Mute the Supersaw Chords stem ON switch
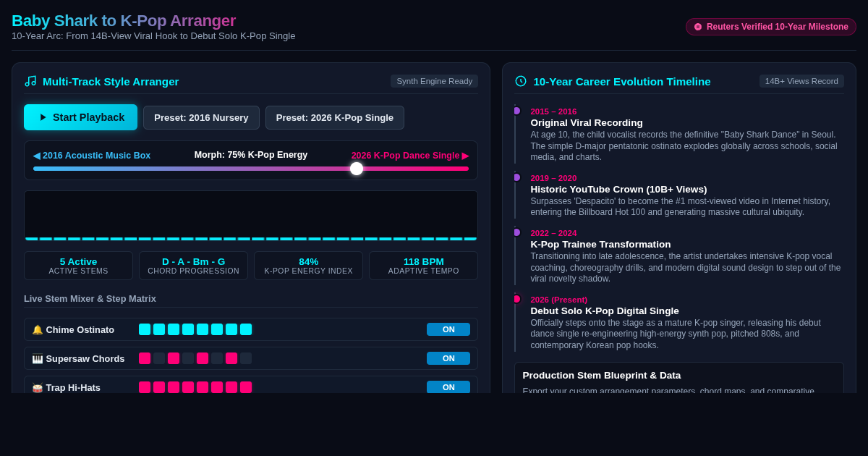 coord(448,358)
